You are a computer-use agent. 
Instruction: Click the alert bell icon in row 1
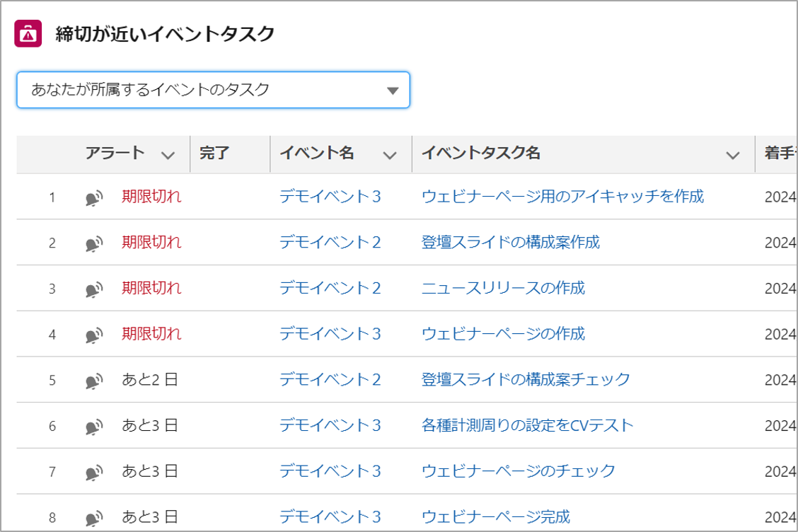(93, 198)
